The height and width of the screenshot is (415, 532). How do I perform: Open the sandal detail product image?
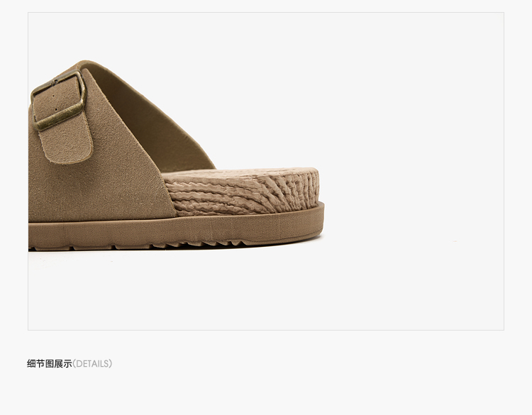[x=266, y=171]
